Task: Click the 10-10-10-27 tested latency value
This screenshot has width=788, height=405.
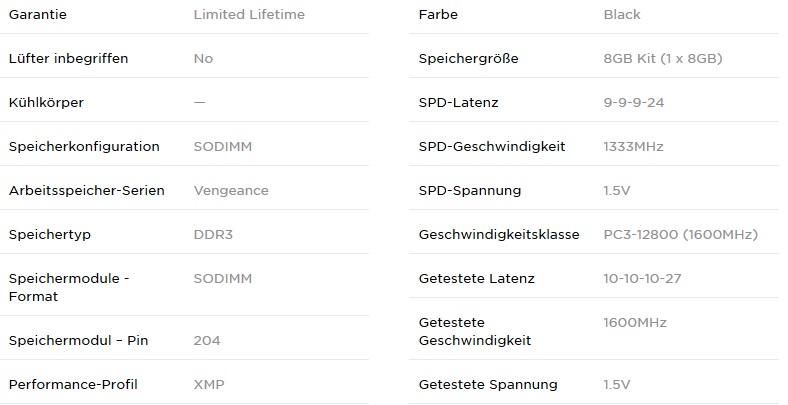Action: point(642,278)
